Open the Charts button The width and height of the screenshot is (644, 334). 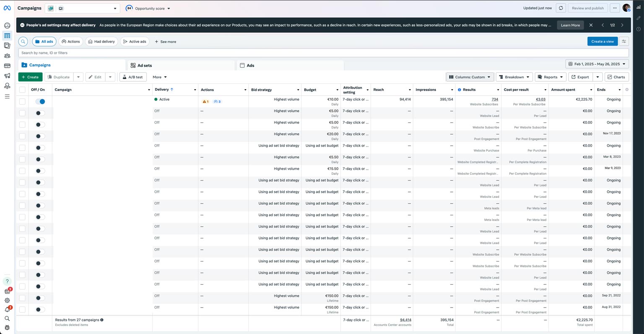(x=616, y=77)
